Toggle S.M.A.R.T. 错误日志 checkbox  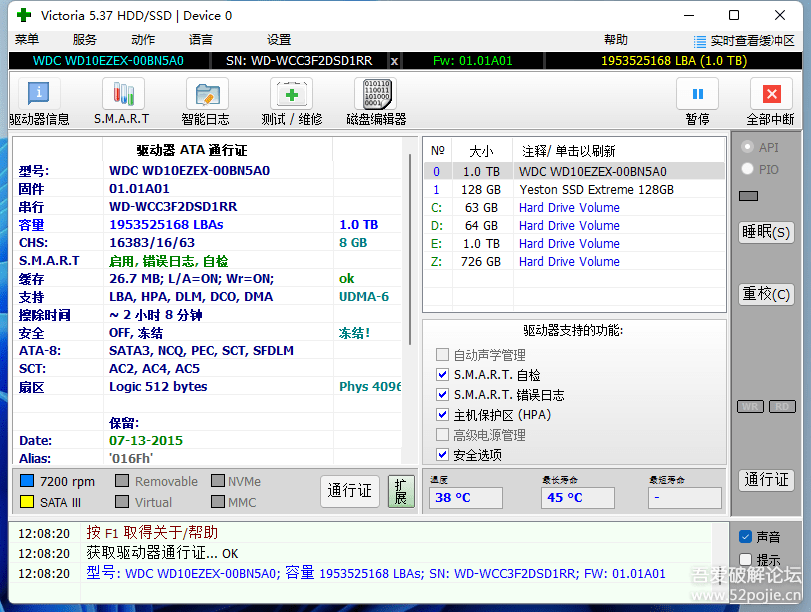pos(442,395)
